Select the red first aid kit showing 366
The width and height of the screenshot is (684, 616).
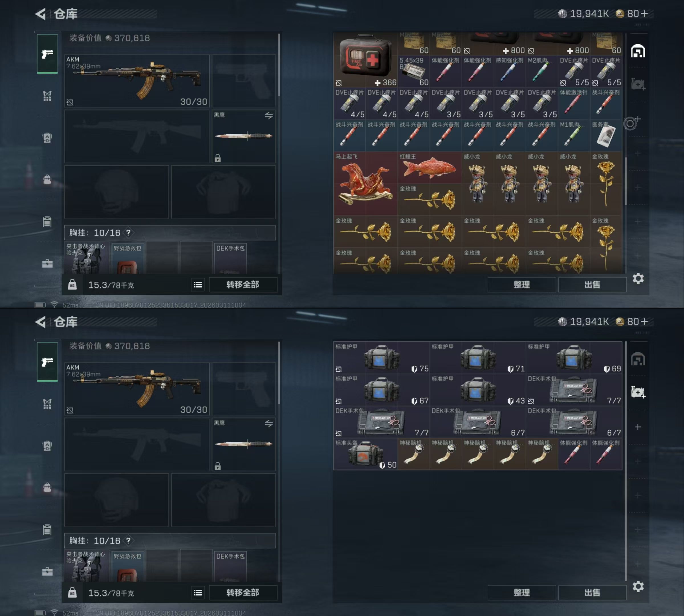click(365, 60)
